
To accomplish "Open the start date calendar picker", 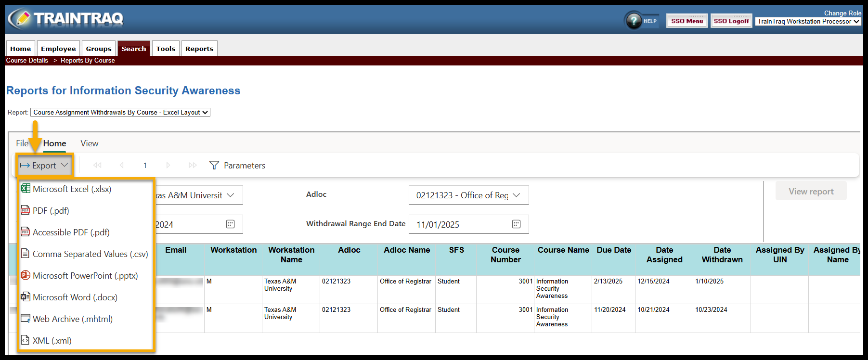I will coord(230,224).
